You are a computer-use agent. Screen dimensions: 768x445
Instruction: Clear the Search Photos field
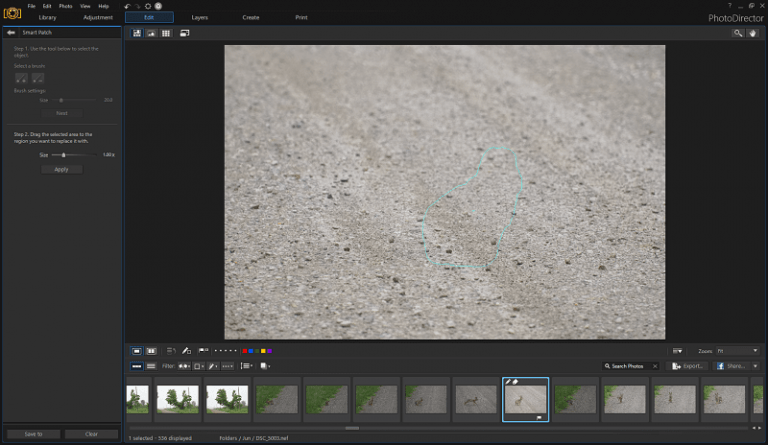pos(655,366)
